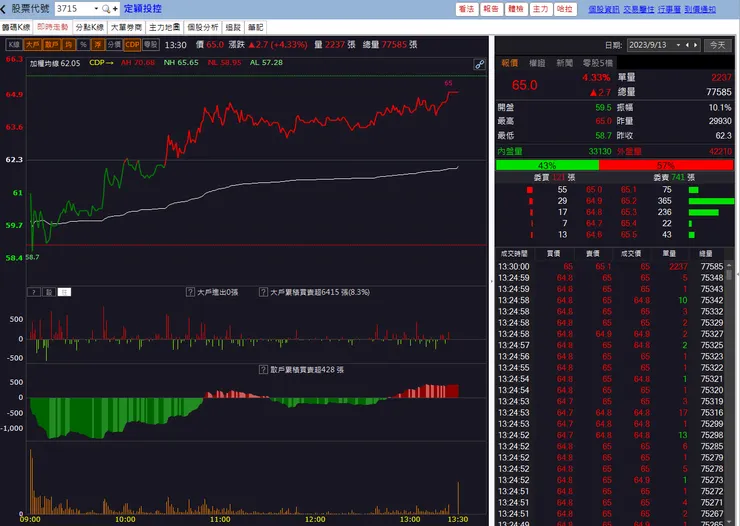This screenshot has width=740, height=526.
Task: Click the NH 65.65 CDP value
Action: point(181,62)
